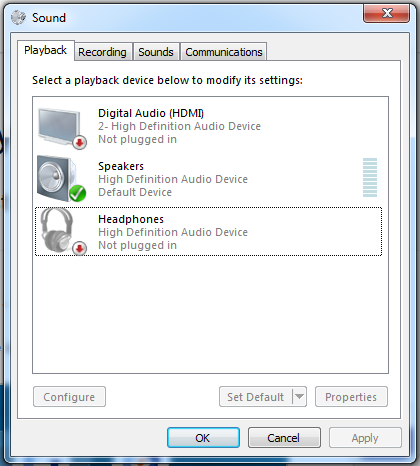Viewport: 420px width, 466px height.
Task: Click the red arrow badge on Headphones
Action: point(80,248)
